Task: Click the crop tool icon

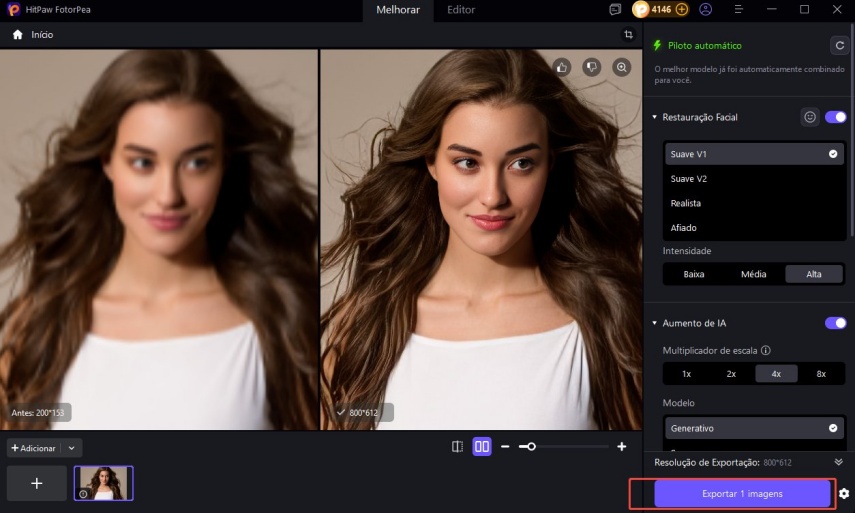Action: (x=628, y=34)
